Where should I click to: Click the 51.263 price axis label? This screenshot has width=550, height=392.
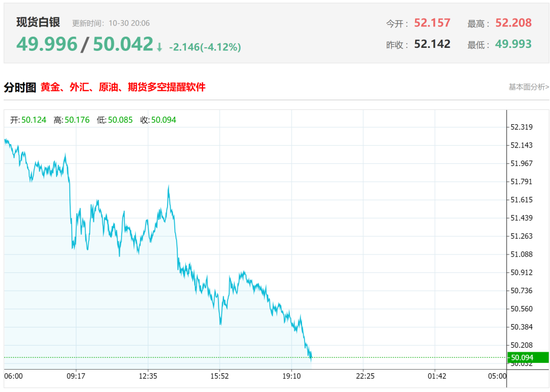tap(522, 236)
